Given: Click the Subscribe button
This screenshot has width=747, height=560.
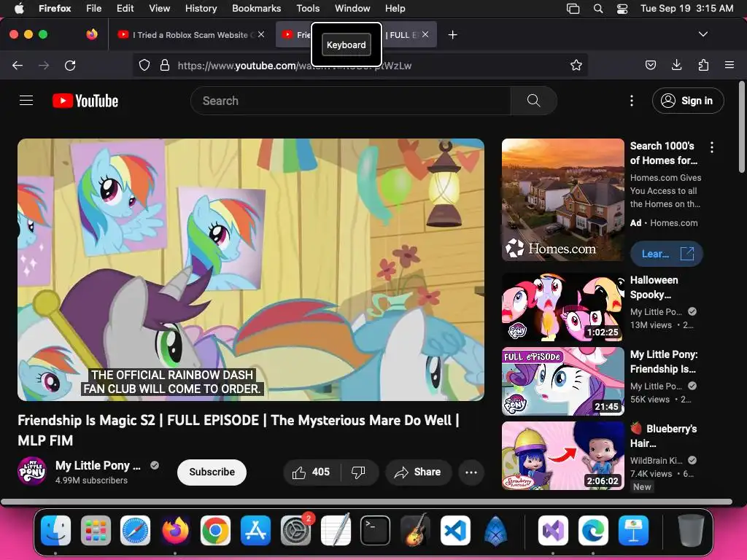Looking at the screenshot, I should pyautogui.click(x=212, y=472).
